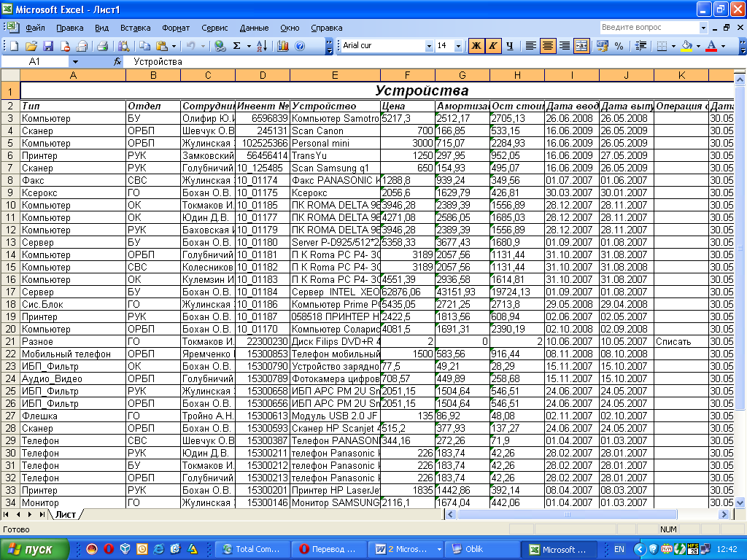Copy the selection using the Copy icon
Viewport: 747px width, 560px height.
(144, 46)
